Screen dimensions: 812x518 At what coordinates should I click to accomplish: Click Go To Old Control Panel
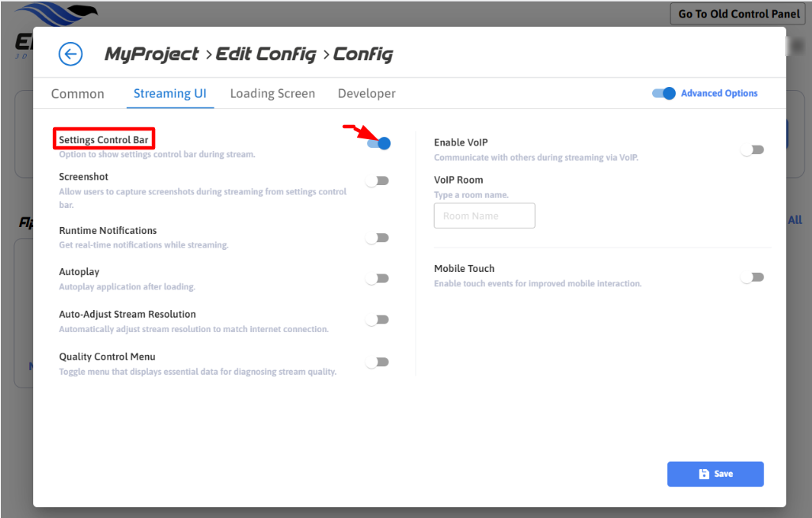[x=739, y=14]
